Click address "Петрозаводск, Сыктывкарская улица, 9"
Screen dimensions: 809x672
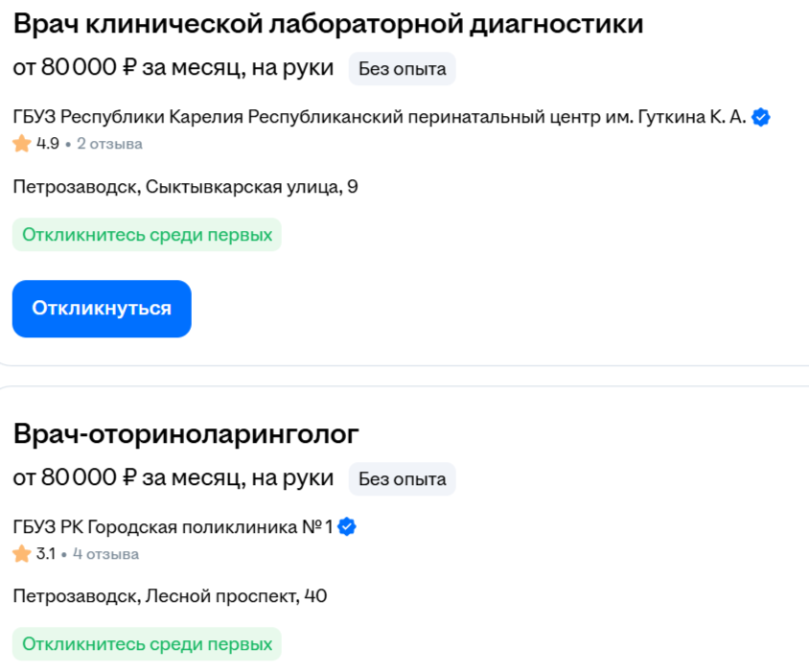pos(185,187)
